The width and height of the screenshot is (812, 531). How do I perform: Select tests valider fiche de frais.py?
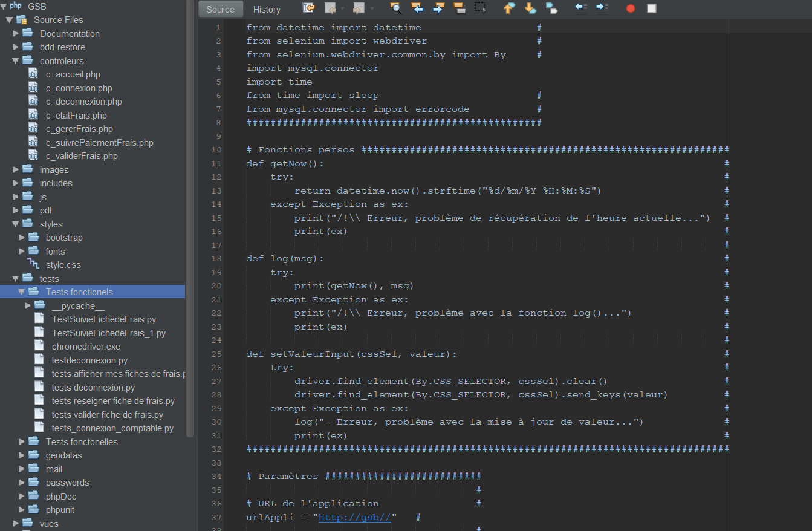coord(108,414)
